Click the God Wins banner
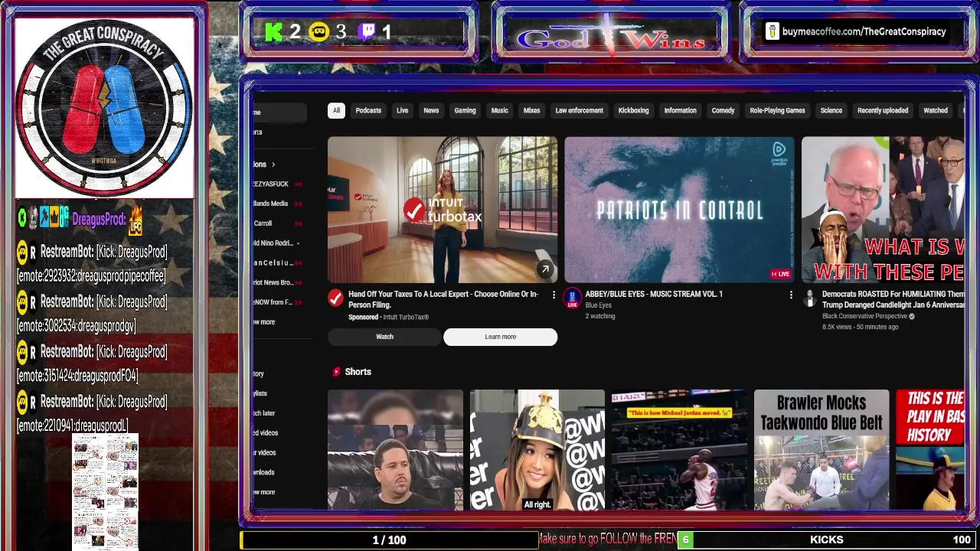The height and width of the screenshot is (551, 980). (x=610, y=34)
